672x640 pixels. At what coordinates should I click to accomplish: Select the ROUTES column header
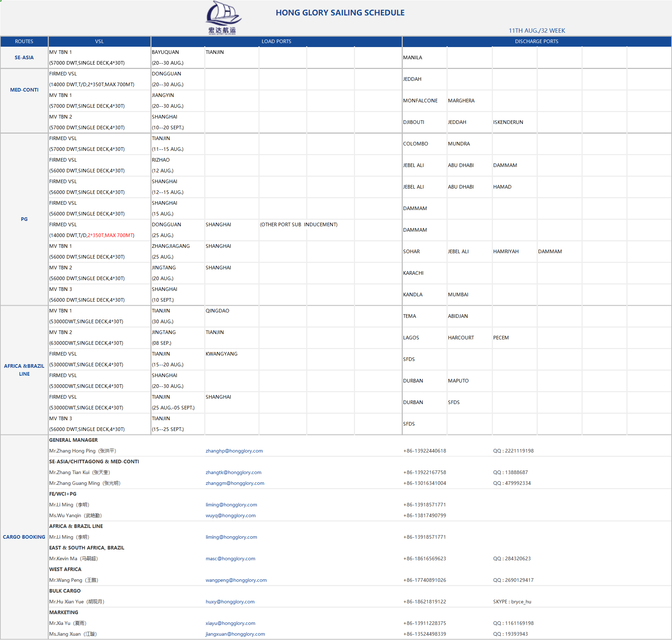click(24, 41)
